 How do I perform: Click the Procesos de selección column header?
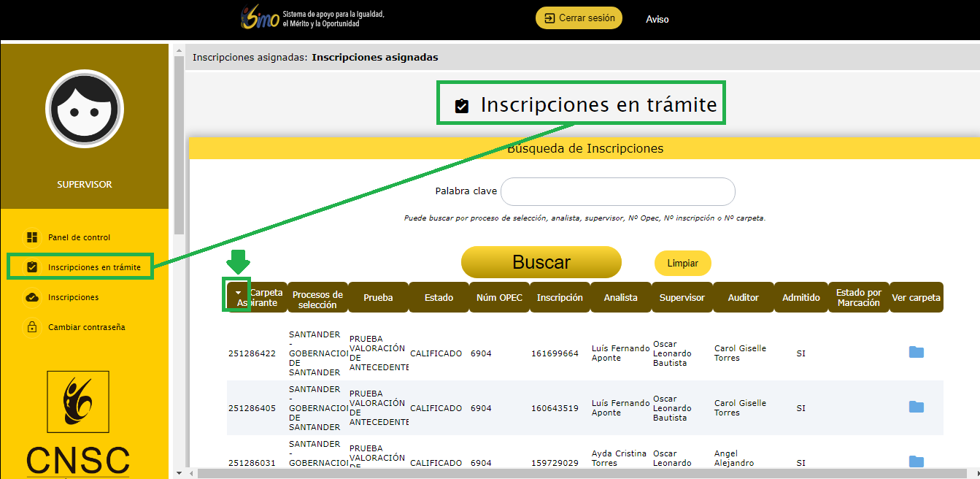click(317, 298)
